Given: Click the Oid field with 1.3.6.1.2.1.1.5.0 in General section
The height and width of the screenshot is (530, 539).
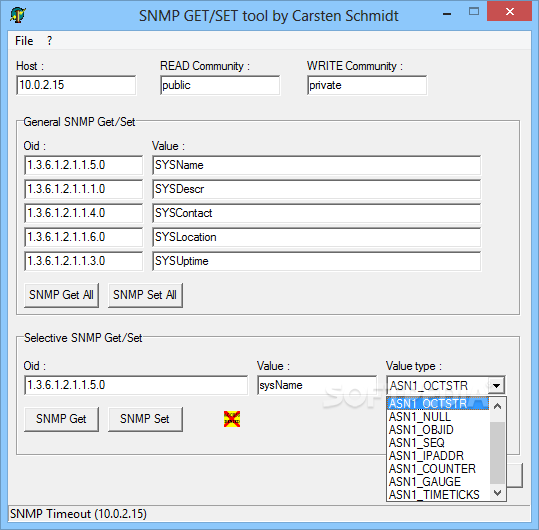Looking at the screenshot, I should [x=84, y=165].
